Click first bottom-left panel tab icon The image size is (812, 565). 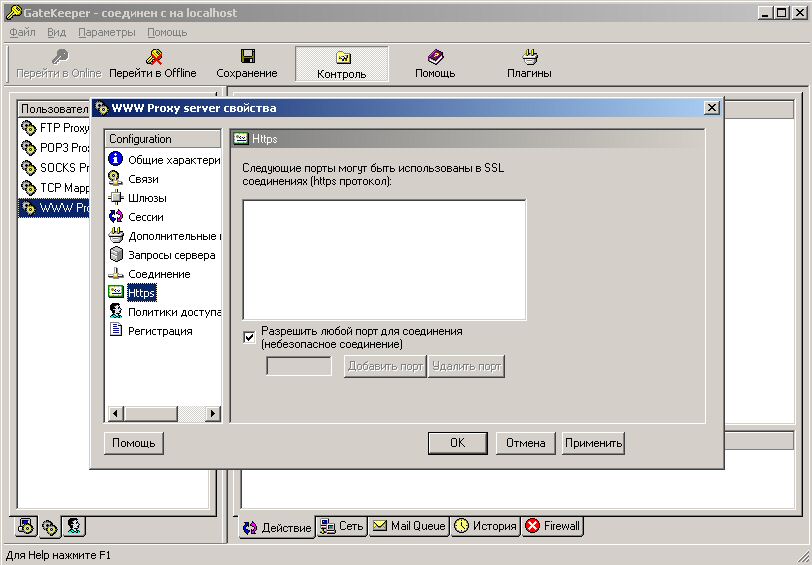(x=25, y=527)
